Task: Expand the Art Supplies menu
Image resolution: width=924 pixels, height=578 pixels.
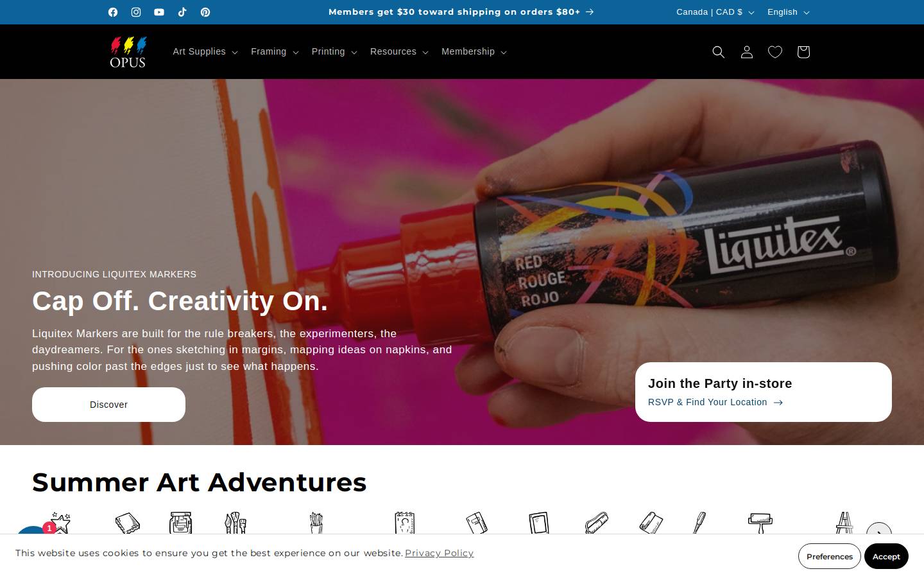Action: click(205, 52)
